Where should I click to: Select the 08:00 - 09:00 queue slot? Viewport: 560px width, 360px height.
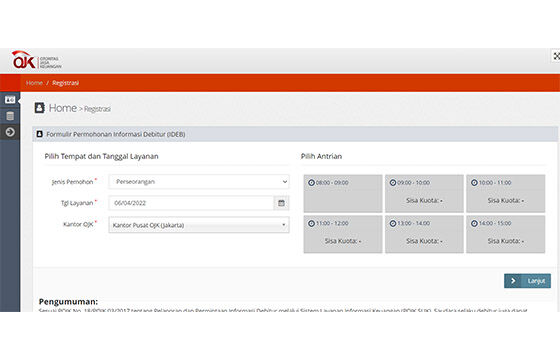343,193
